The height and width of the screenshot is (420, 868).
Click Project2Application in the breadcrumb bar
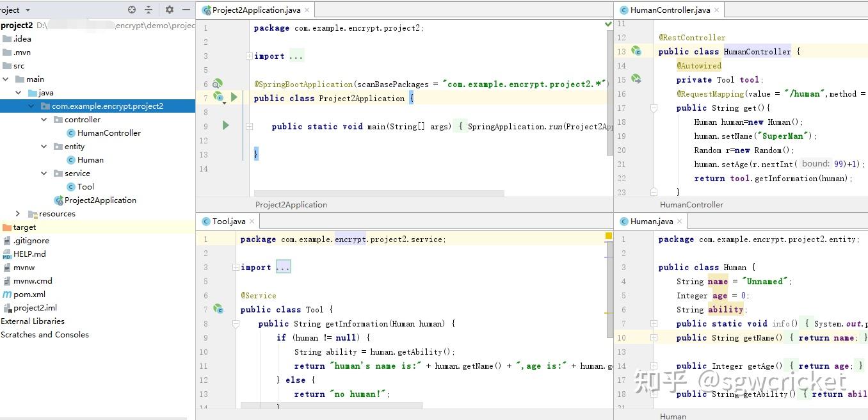tap(291, 204)
